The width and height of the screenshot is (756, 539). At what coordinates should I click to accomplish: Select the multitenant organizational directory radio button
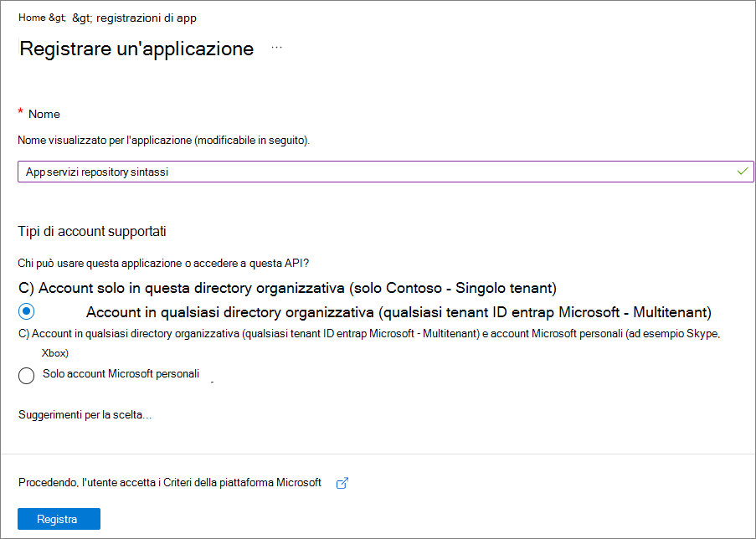click(26, 311)
